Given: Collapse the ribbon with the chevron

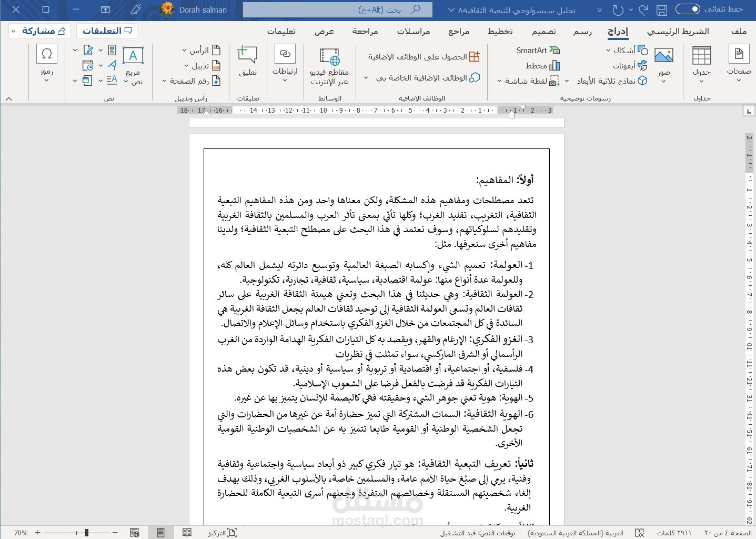Looking at the screenshot, I should click(9, 98).
